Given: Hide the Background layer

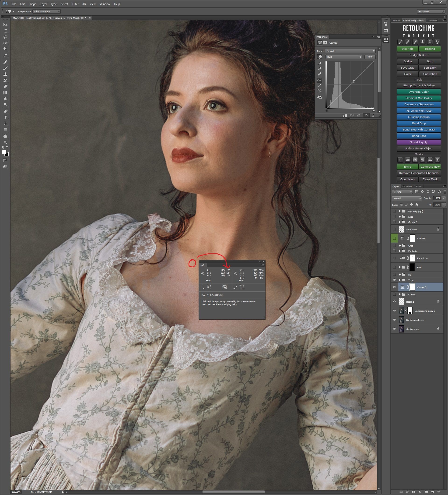Looking at the screenshot, I should pyautogui.click(x=394, y=329).
